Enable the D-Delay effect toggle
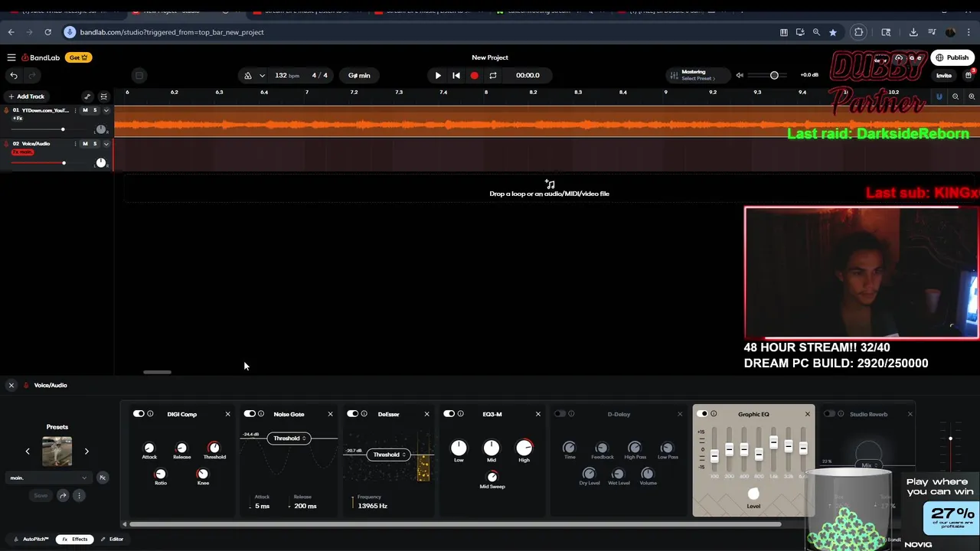 [560, 414]
